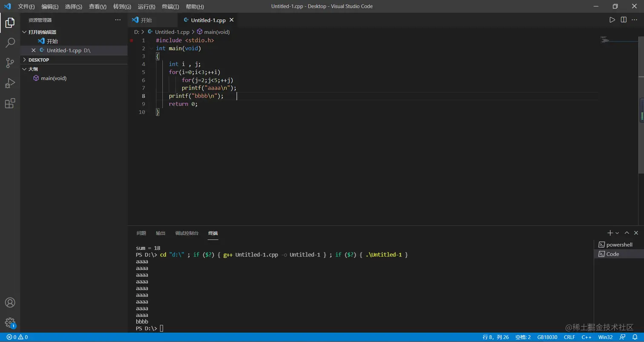
Task: Select the powershell terminal instance
Action: (x=619, y=245)
